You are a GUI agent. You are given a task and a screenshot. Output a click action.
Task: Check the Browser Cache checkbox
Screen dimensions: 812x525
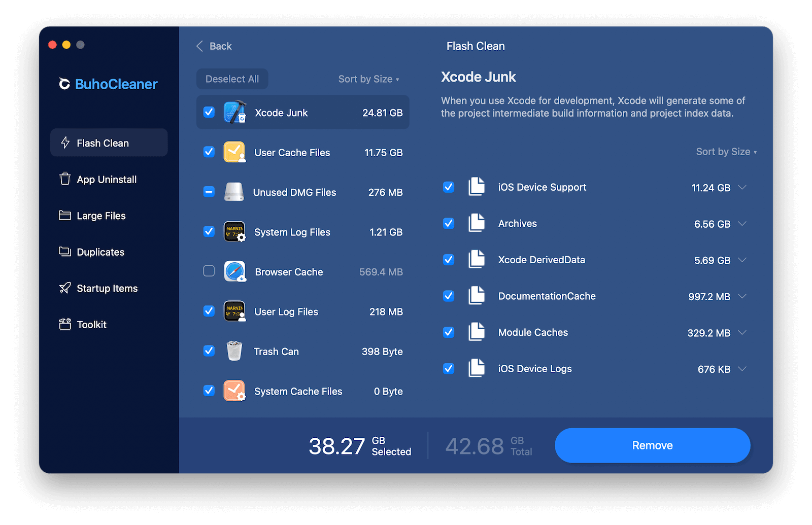coord(209,271)
